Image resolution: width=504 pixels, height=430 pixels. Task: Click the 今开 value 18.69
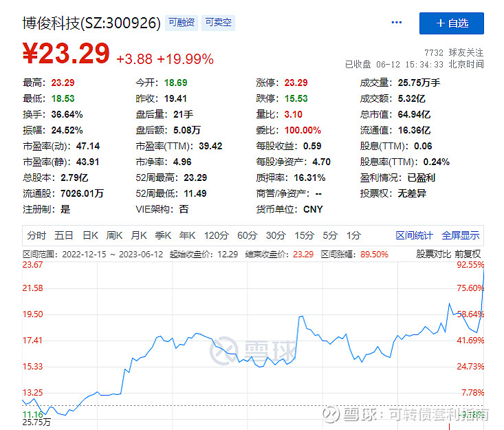click(175, 83)
